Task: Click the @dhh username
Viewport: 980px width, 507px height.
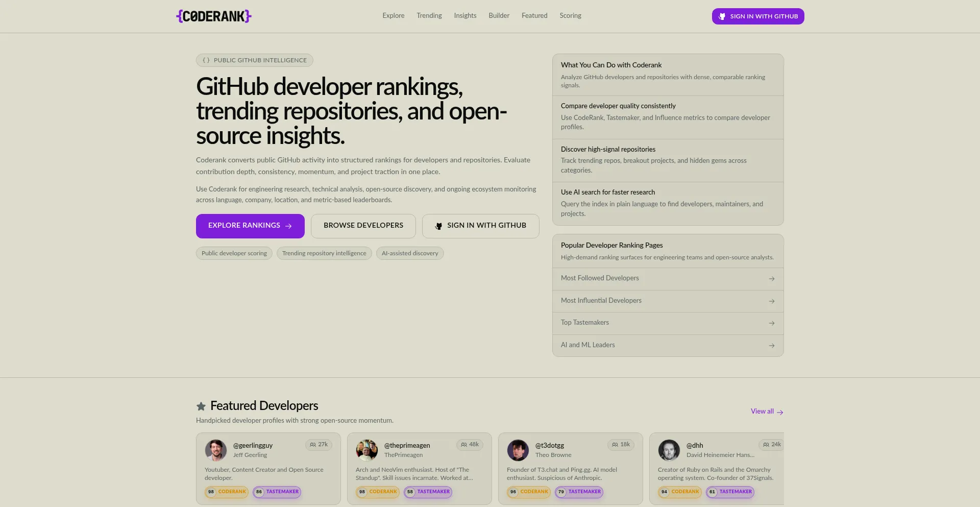Action: [x=695, y=445]
